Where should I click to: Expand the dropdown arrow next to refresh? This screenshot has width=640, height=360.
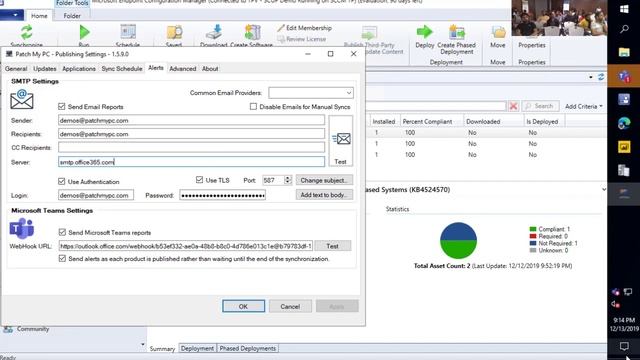(591, 77)
